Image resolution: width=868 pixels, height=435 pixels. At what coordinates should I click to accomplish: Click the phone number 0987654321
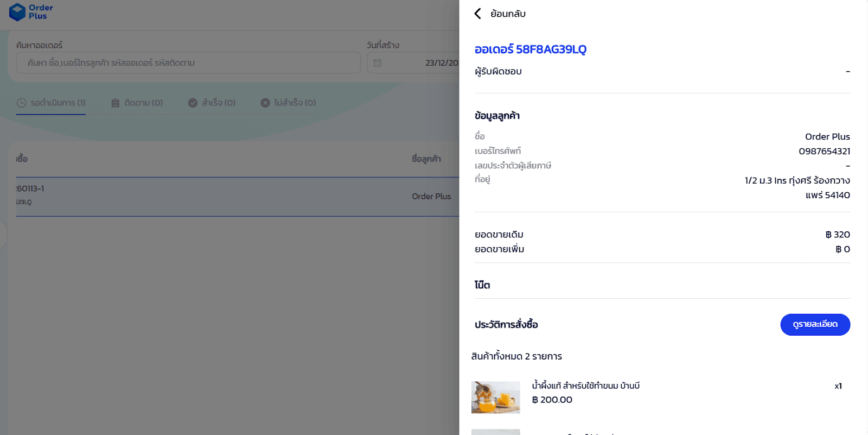[824, 151]
